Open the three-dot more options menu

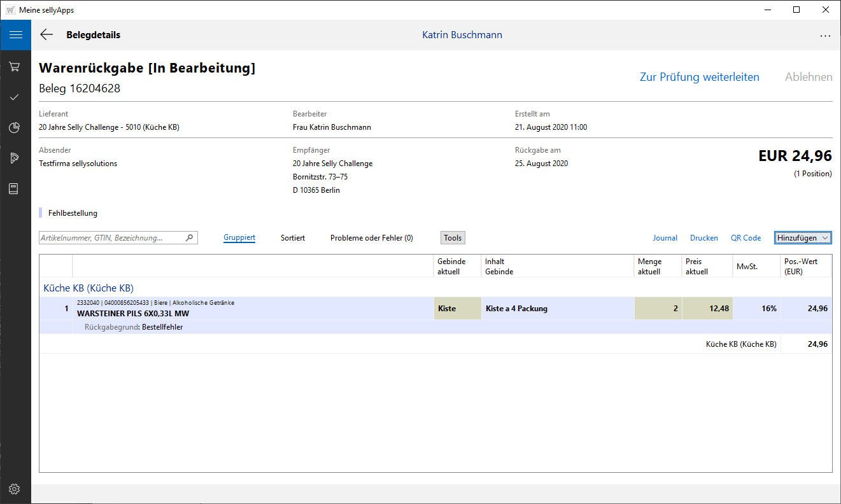click(825, 36)
